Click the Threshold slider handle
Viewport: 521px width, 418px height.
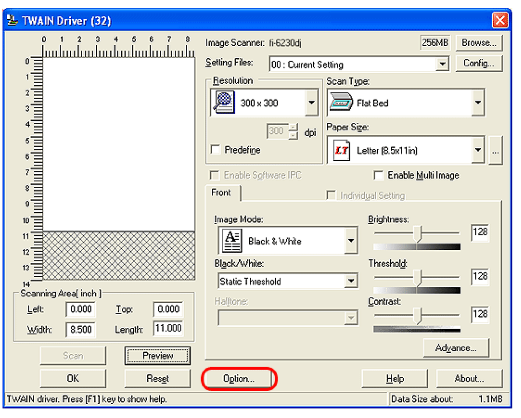(417, 277)
